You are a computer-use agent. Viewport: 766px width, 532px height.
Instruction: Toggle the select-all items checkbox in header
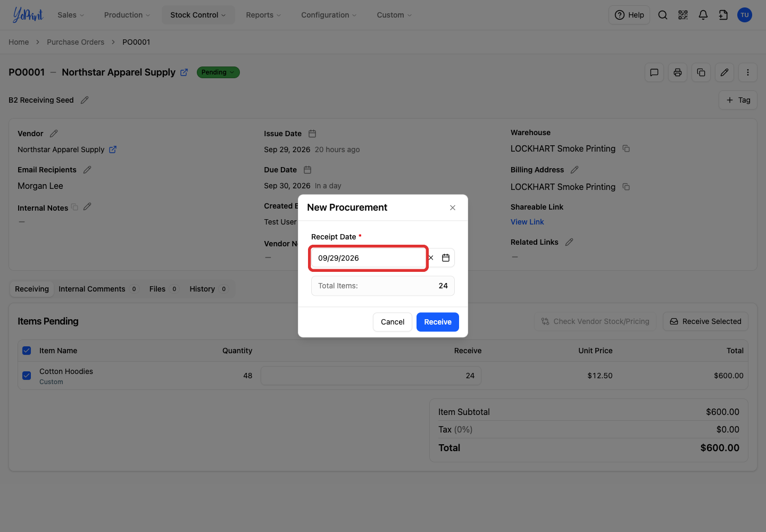[x=27, y=351]
